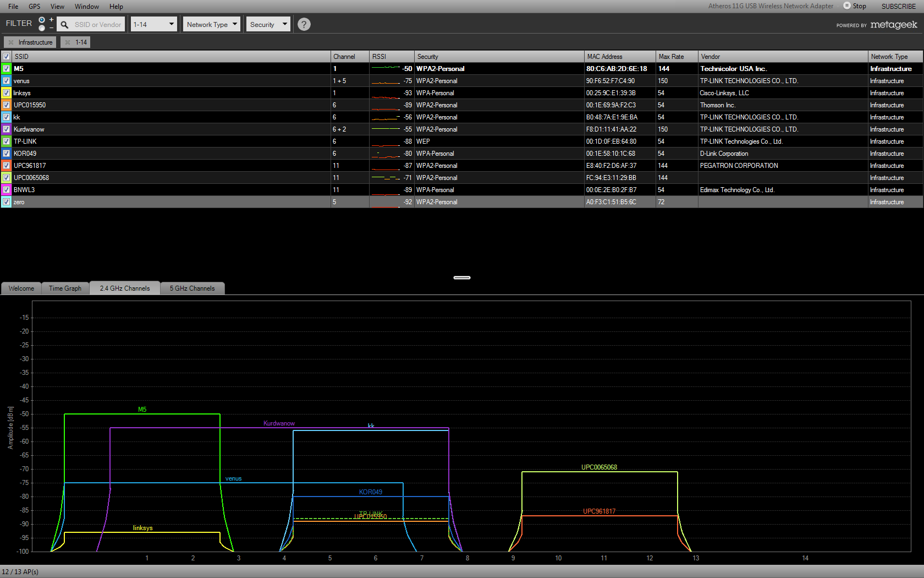Remove the Infrastructure filter tag
924x578 pixels.
tap(11, 42)
